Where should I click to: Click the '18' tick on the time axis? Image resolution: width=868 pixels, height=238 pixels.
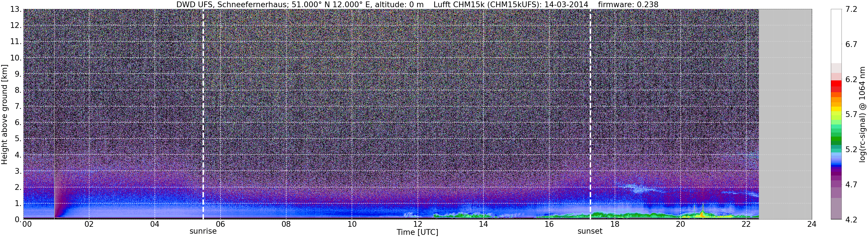click(x=614, y=224)
